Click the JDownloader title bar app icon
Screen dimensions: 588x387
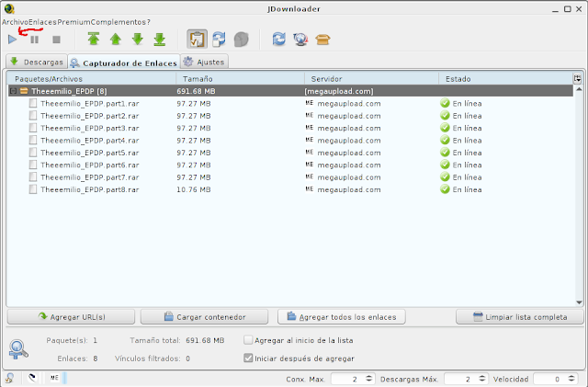coord(9,8)
